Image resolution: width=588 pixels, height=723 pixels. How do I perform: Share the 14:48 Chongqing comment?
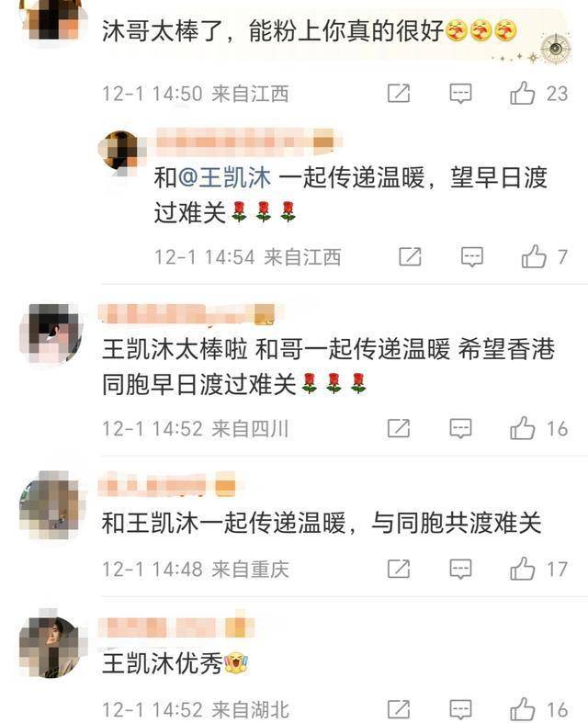pyautogui.click(x=399, y=569)
